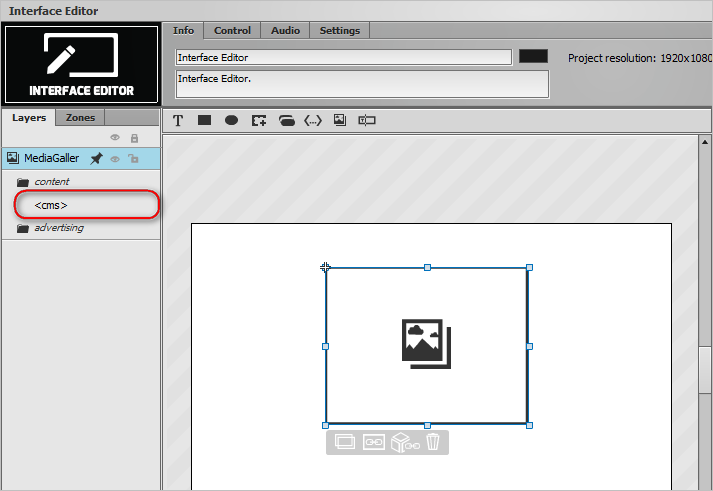Screen dimensions: 713x491
Task: Toggle the lock on MediaGaller layer
Action: click(x=133, y=159)
